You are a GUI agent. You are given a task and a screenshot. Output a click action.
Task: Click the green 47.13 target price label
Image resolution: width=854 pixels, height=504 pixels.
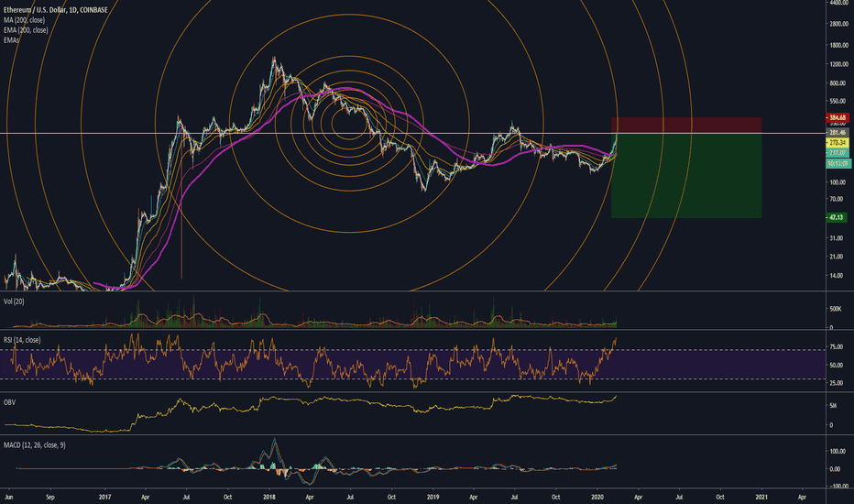[836, 217]
